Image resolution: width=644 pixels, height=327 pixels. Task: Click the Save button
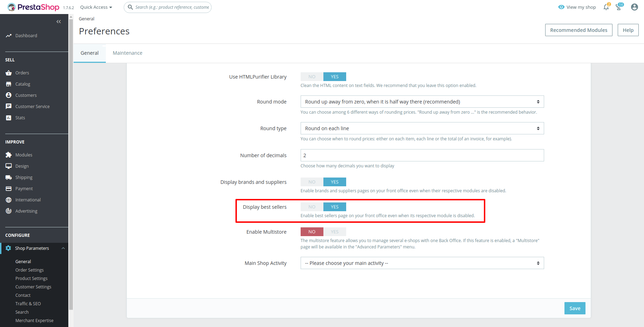pos(575,308)
